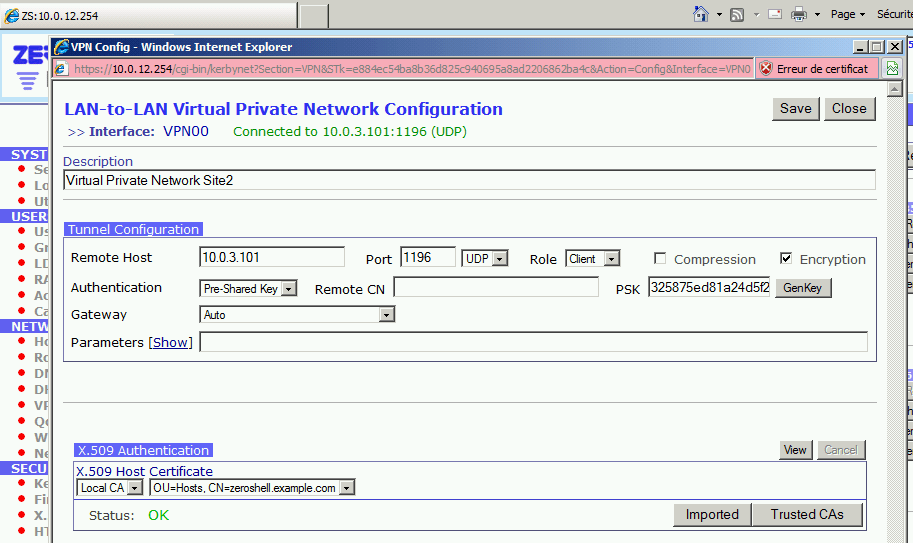Open the Print options dropdown arrow
The width and height of the screenshot is (913, 543).
click(x=817, y=15)
